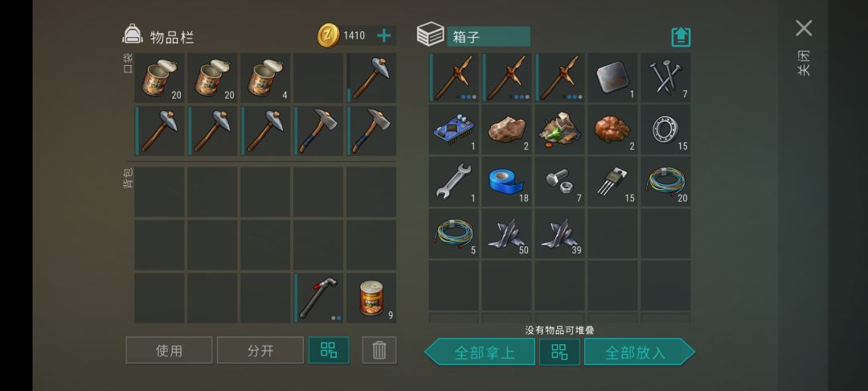
Task: Click the plus icon to add coins
Action: point(383,36)
